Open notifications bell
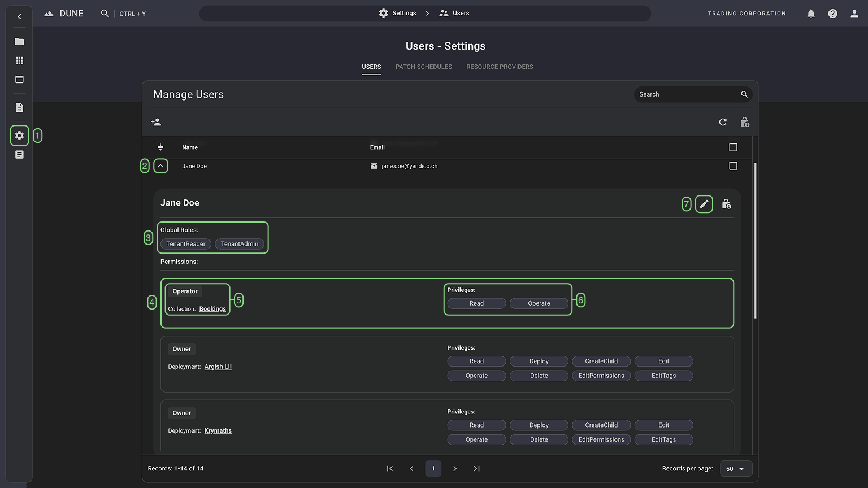This screenshot has width=868, height=488. tap(811, 14)
